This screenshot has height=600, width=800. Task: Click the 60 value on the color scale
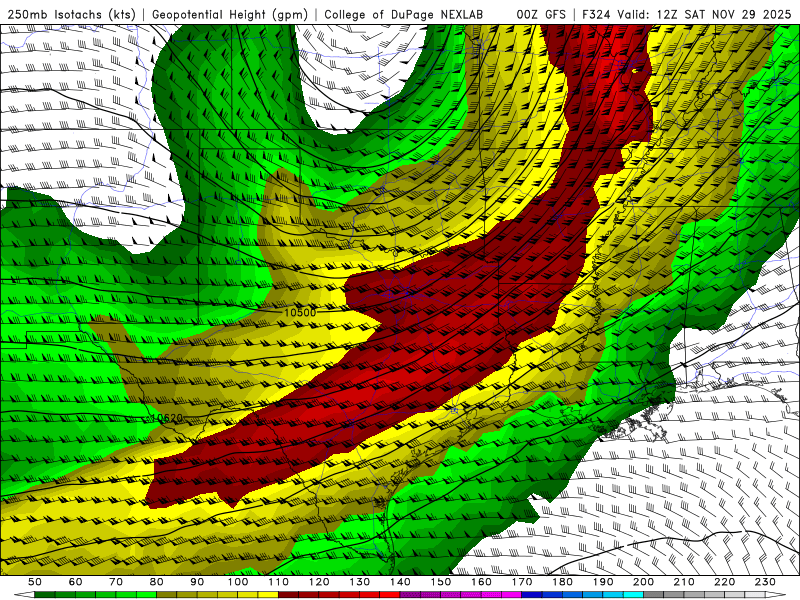76,582
